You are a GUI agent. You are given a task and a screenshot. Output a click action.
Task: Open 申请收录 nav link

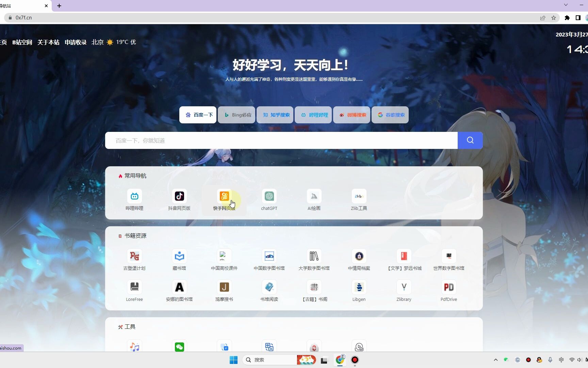point(76,42)
